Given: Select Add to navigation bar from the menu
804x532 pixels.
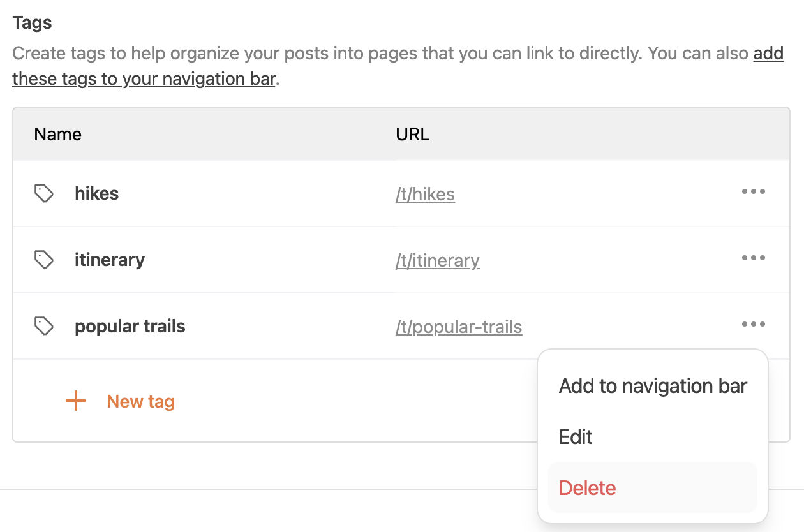Looking at the screenshot, I should tap(652, 385).
